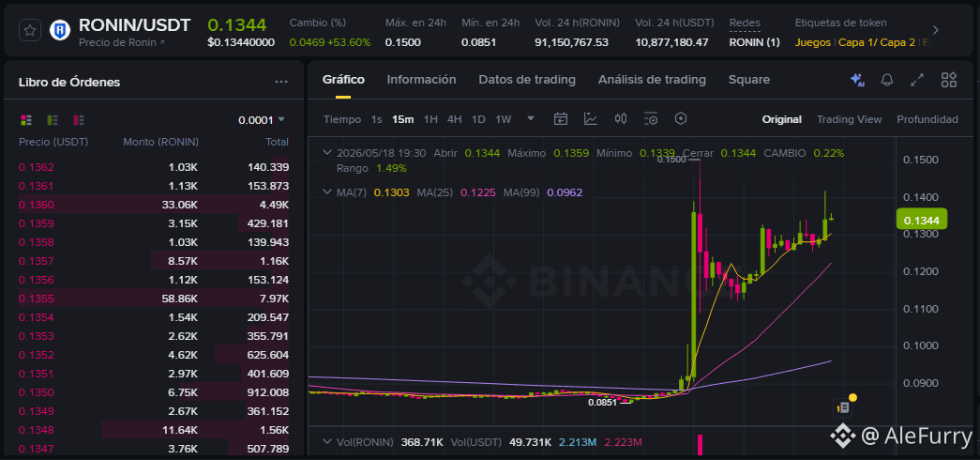Expand chart to fullscreen
The width and height of the screenshot is (980, 460).
coord(917,80)
